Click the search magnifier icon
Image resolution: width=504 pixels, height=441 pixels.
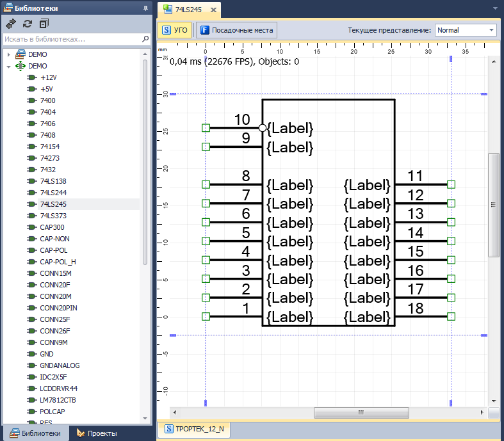(145, 39)
